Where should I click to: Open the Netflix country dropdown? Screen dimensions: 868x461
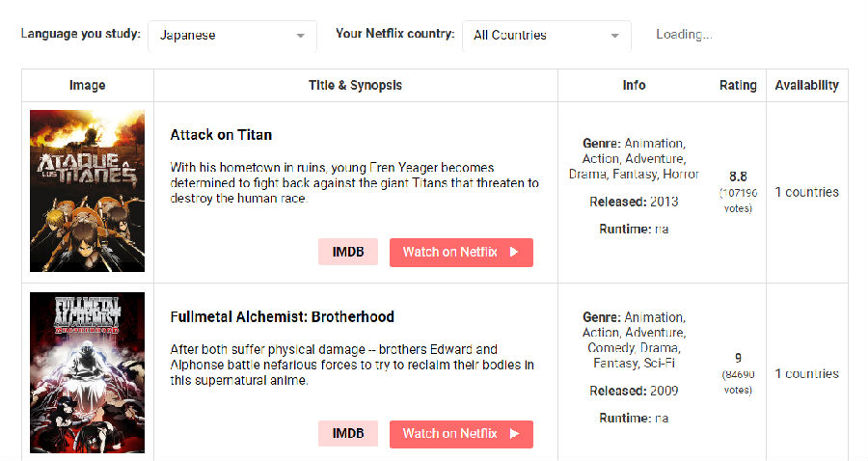pyautogui.click(x=546, y=36)
